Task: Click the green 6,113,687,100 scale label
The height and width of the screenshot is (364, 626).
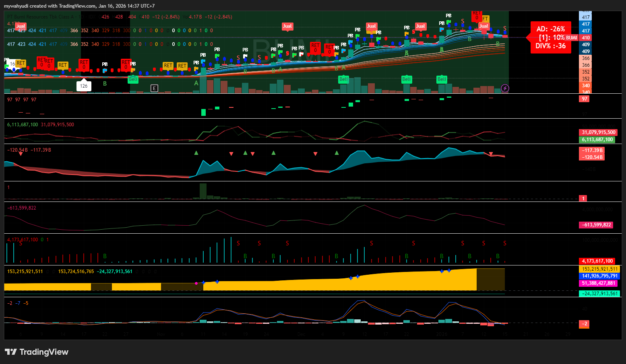Action: coord(597,140)
